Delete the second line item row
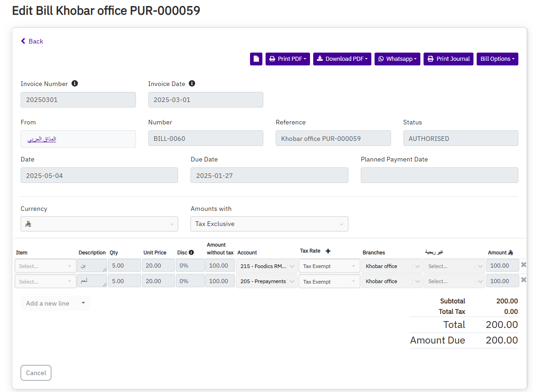This screenshot has height=392, width=533. pos(524,280)
